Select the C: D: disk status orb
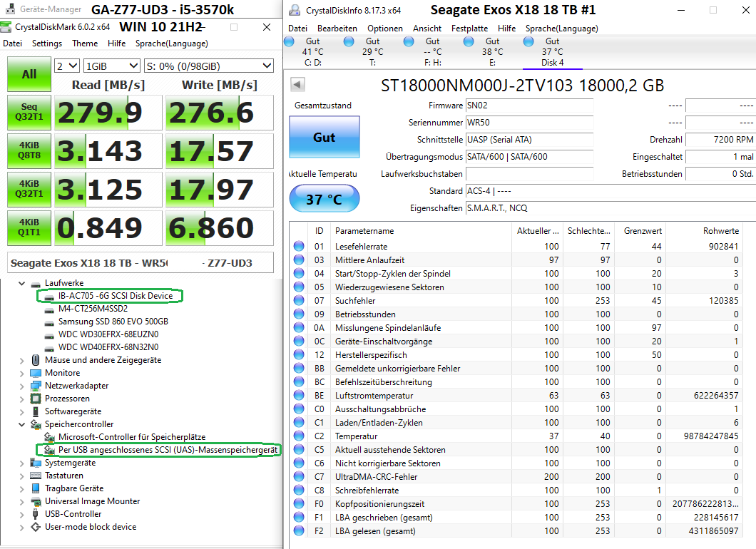Viewport: 756px width, 549px height. pyautogui.click(x=290, y=41)
